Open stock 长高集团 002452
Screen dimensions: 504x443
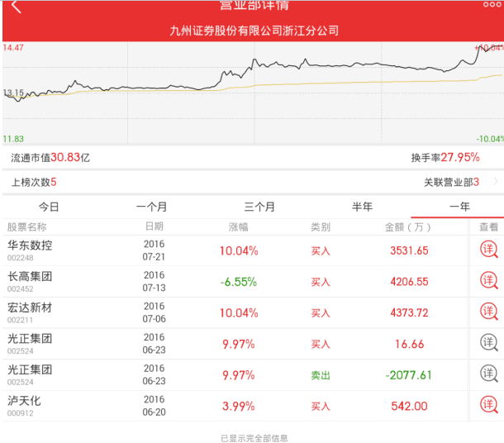(30, 281)
